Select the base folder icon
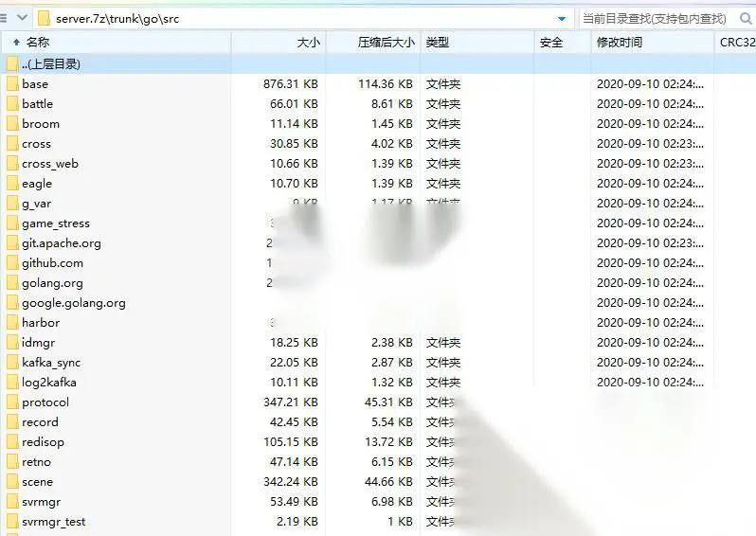Image resolution: width=756 pixels, height=536 pixels. click(x=13, y=84)
